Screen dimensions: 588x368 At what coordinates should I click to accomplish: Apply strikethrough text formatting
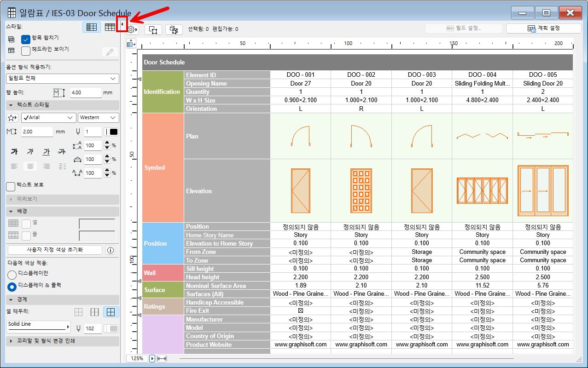(62, 151)
